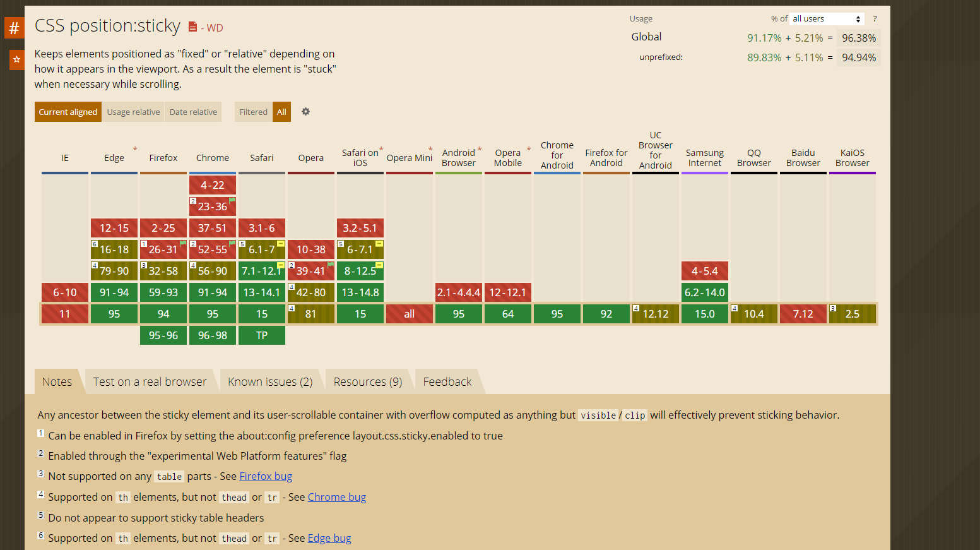Toggle the Filtered browsers view

click(x=253, y=112)
